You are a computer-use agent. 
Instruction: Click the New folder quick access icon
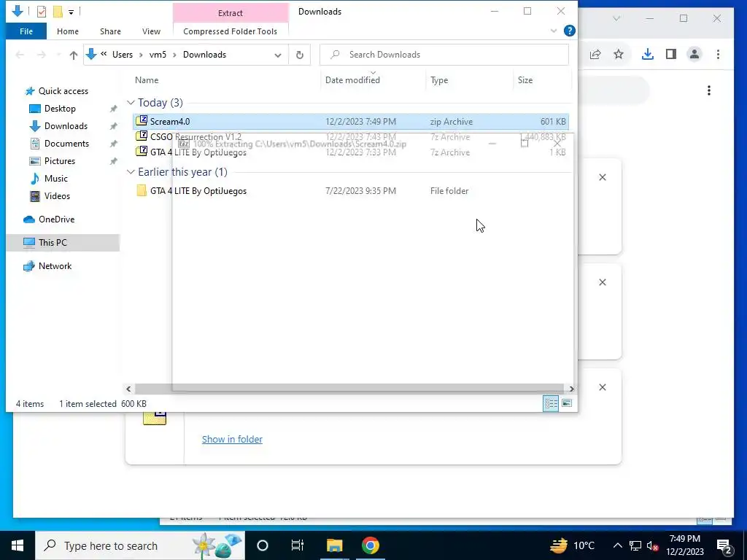(x=58, y=12)
